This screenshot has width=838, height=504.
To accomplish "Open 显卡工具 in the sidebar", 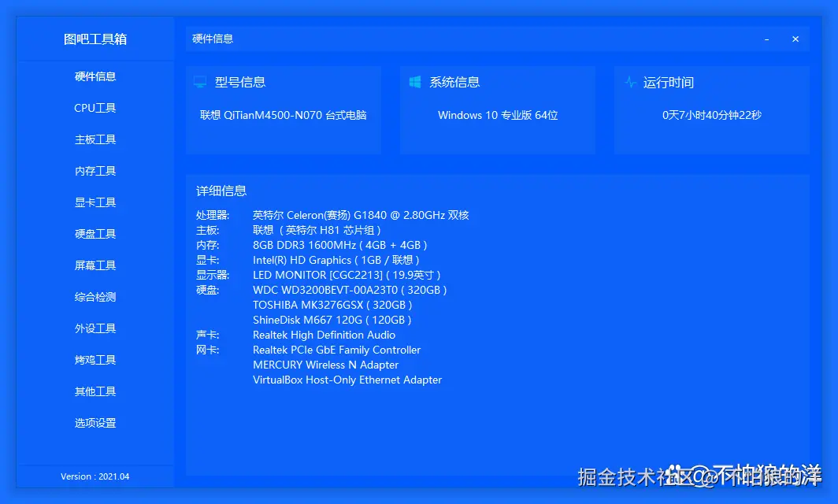I will (95, 202).
